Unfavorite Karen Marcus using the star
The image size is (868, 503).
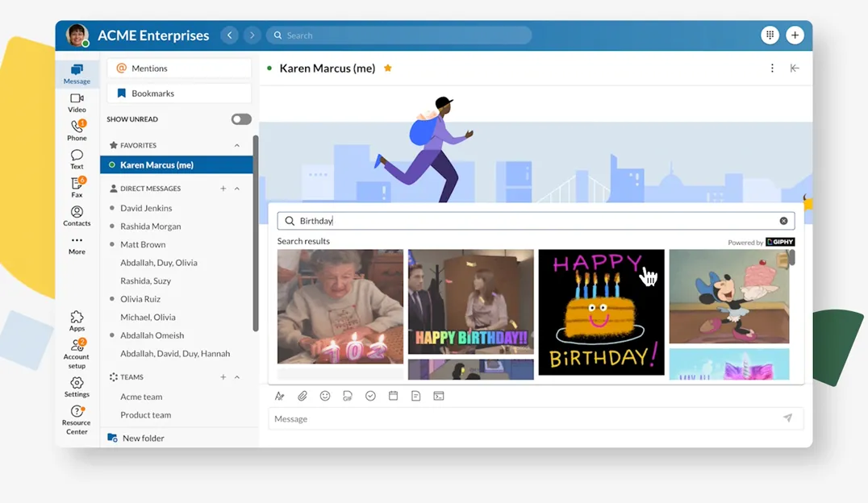click(388, 69)
